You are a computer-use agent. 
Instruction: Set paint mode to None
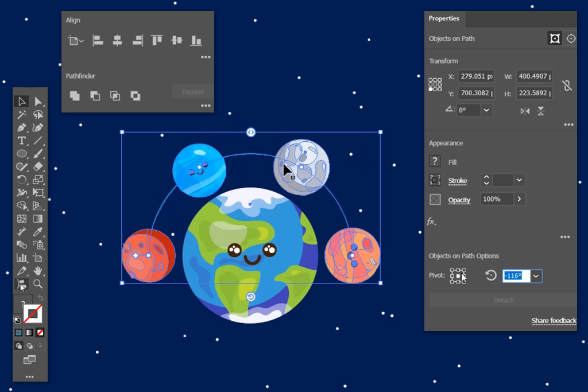point(40,332)
